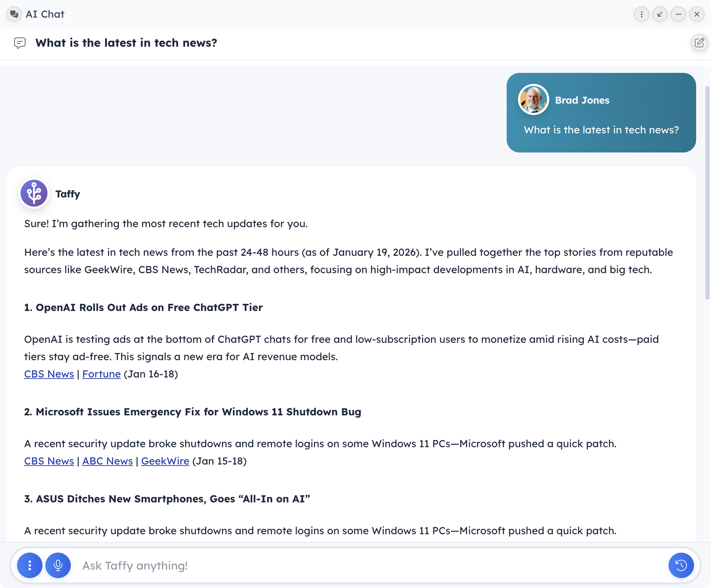Activate the microphone voice input
This screenshot has height=588, width=711.
click(58, 565)
